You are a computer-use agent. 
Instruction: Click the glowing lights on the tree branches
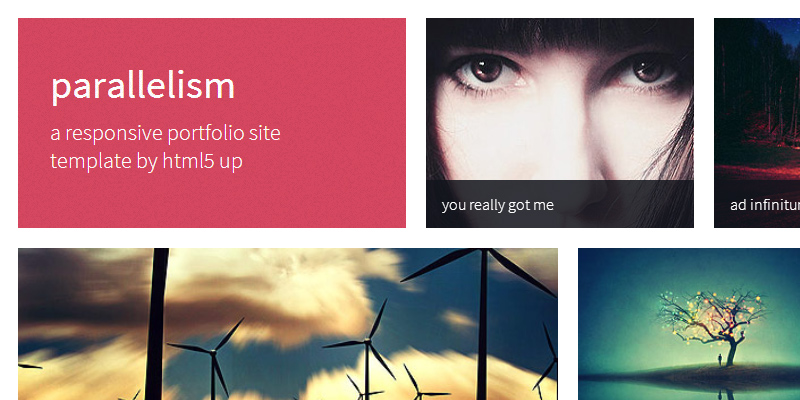pos(712,311)
